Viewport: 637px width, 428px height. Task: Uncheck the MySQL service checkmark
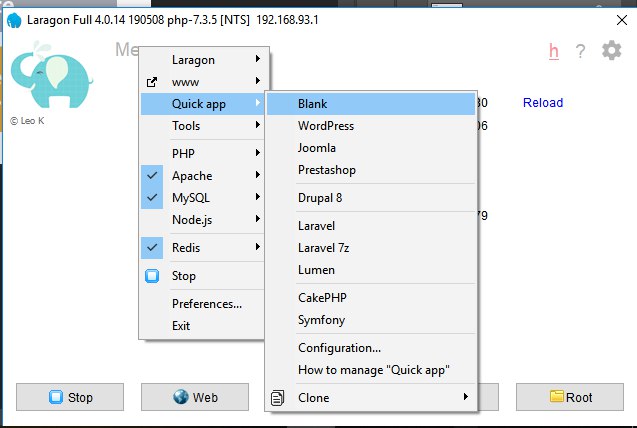pyautogui.click(x=152, y=198)
